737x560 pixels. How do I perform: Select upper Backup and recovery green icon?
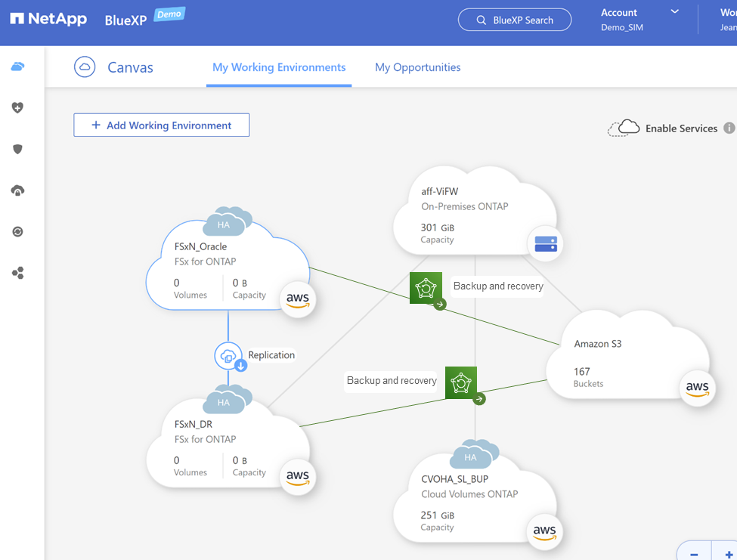[x=426, y=288]
